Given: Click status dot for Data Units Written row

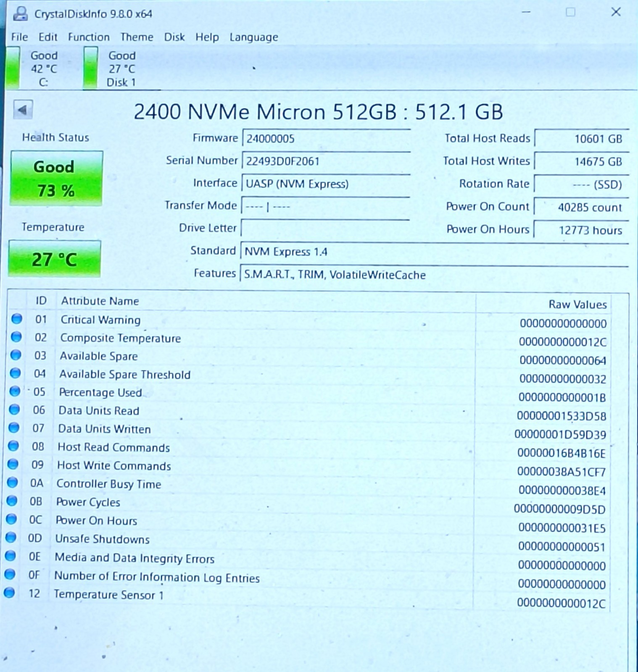Looking at the screenshot, I should pos(14,428).
